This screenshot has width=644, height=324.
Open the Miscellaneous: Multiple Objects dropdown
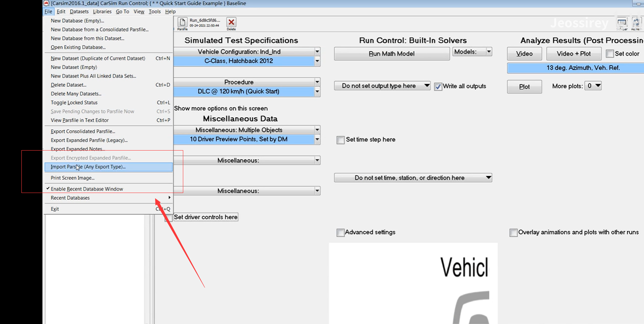click(x=317, y=130)
